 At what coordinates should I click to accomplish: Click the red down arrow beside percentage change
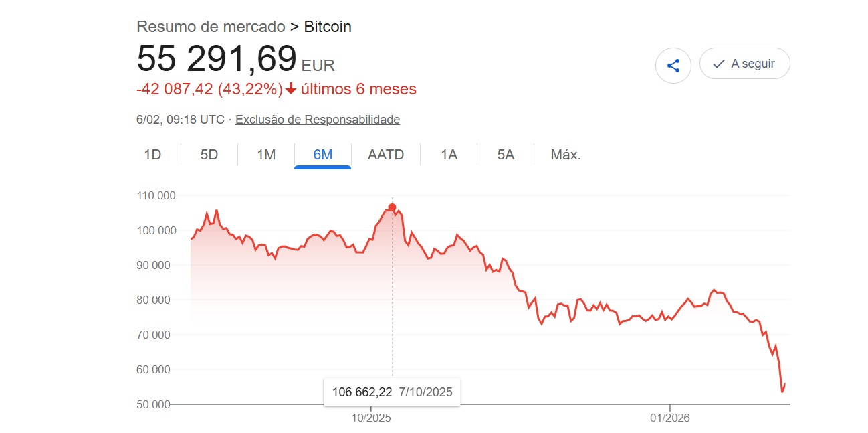pos(291,89)
